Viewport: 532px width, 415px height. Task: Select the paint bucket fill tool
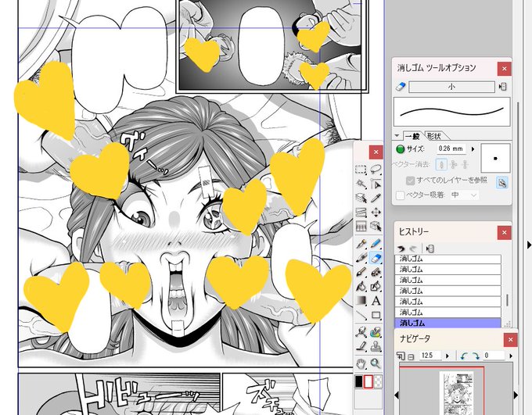pyautogui.click(x=361, y=287)
